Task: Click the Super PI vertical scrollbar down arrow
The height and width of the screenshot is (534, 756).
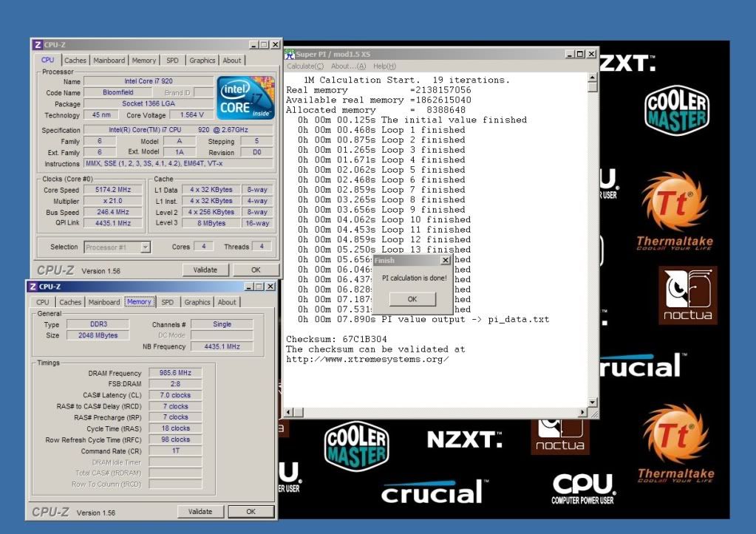Action: [593, 402]
